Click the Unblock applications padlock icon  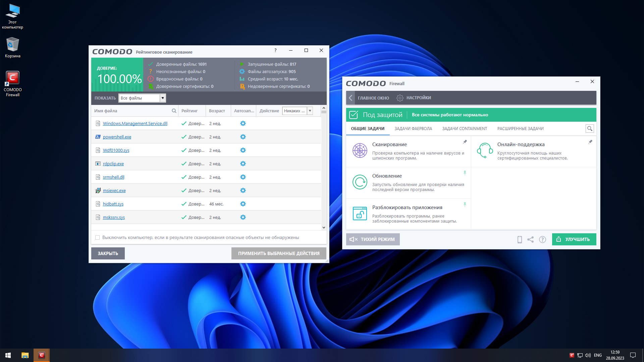[x=360, y=214]
